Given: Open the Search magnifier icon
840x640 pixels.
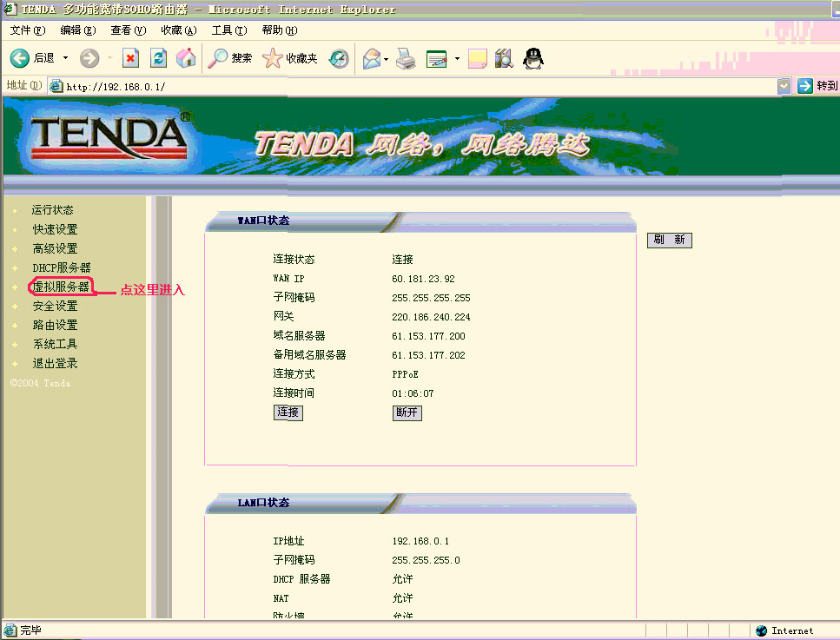Looking at the screenshot, I should 217,58.
